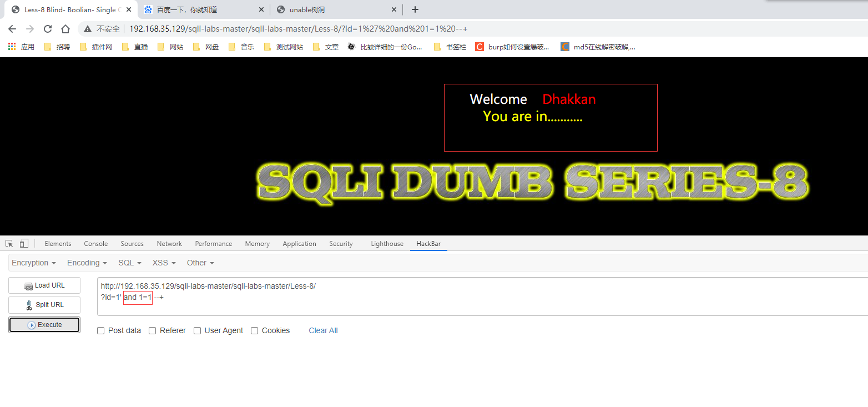This screenshot has height=407, width=868.
Task: Open the browser home page icon
Action: pos(65,29)
